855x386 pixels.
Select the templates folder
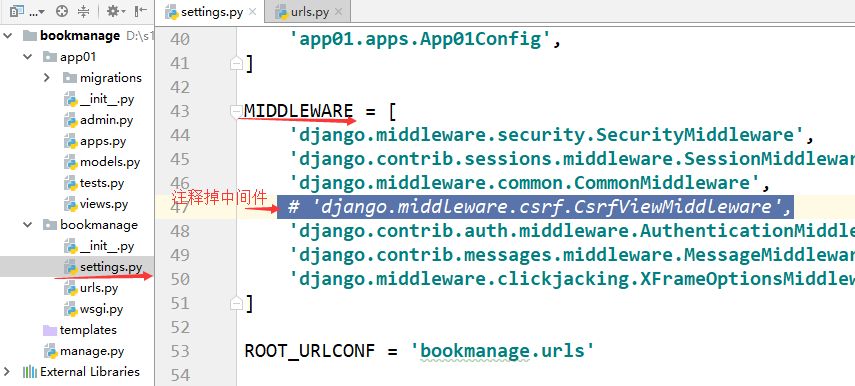pos(88,330)
